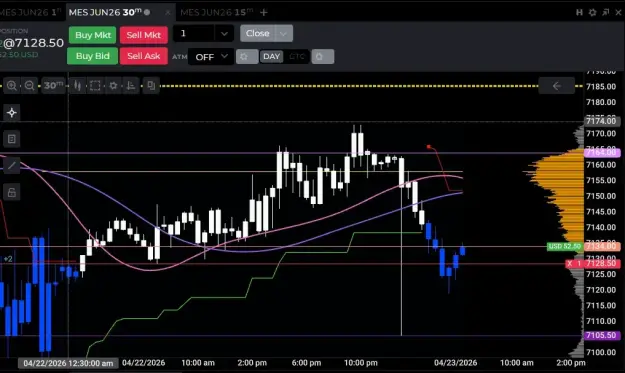Screen dimensions: 625x373
Task: Close the MES JUN26 30m tab
Action: 168,12
